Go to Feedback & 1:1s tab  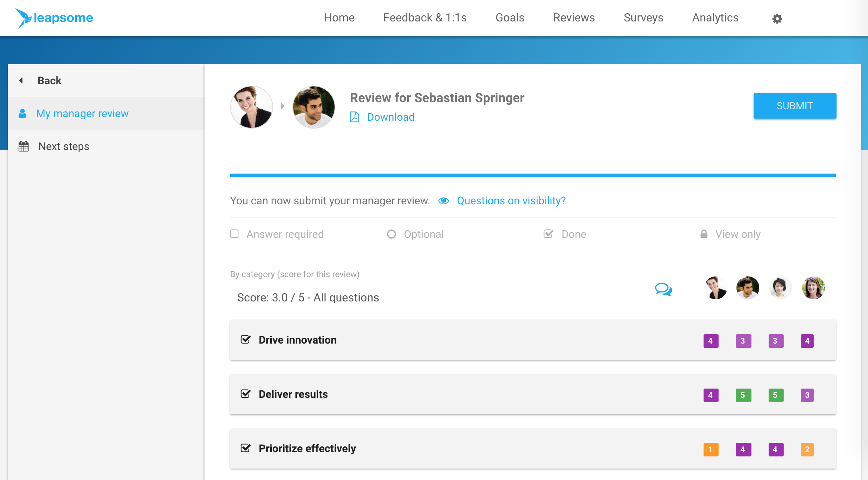[425, 17]
